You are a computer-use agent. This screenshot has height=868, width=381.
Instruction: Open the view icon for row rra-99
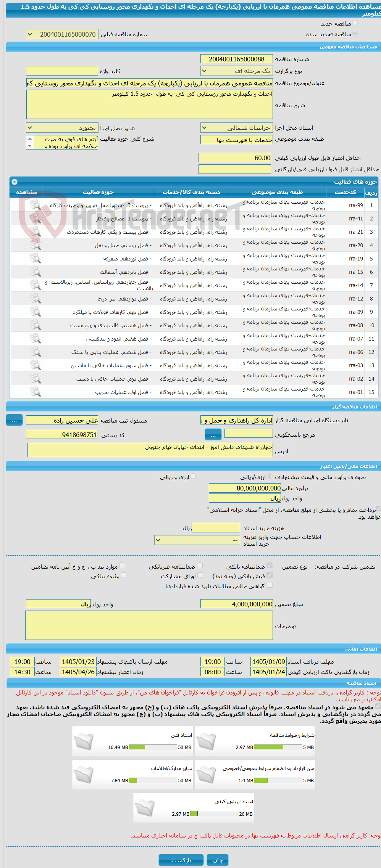pyautogui.click(x=35, y=205)
